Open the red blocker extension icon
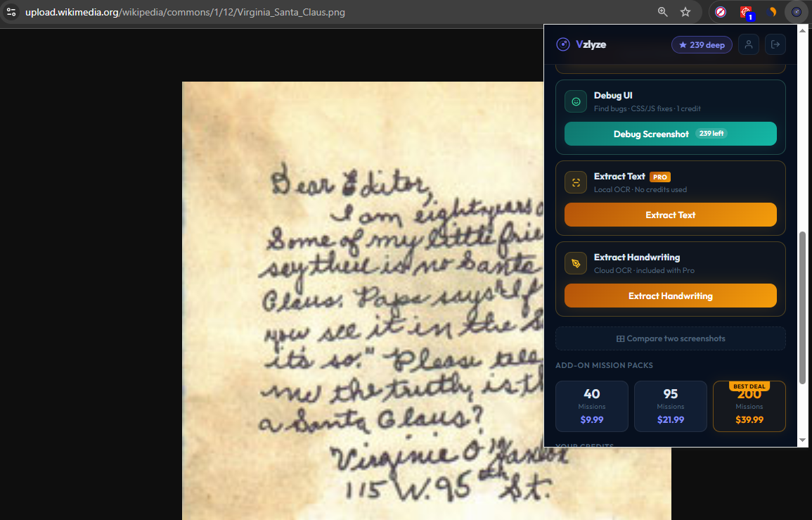The height and width of the screenshot is (520, 812). click(721, 12)
